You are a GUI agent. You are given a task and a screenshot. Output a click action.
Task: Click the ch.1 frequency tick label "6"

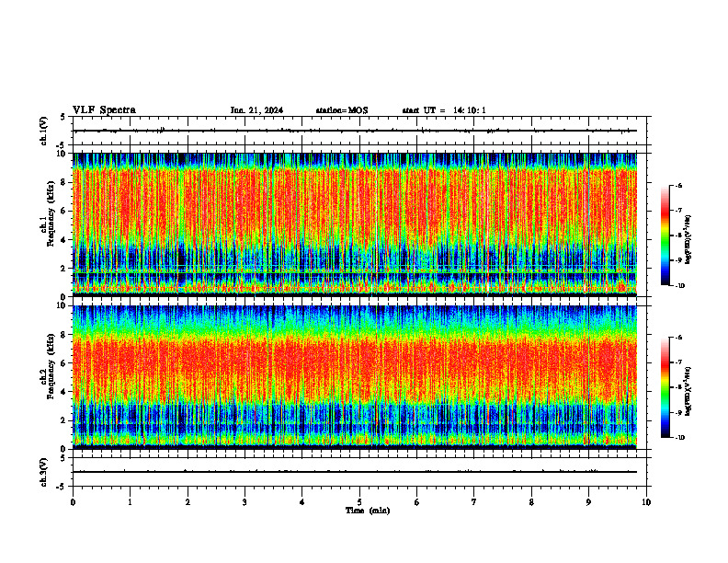tap(64, 212)
